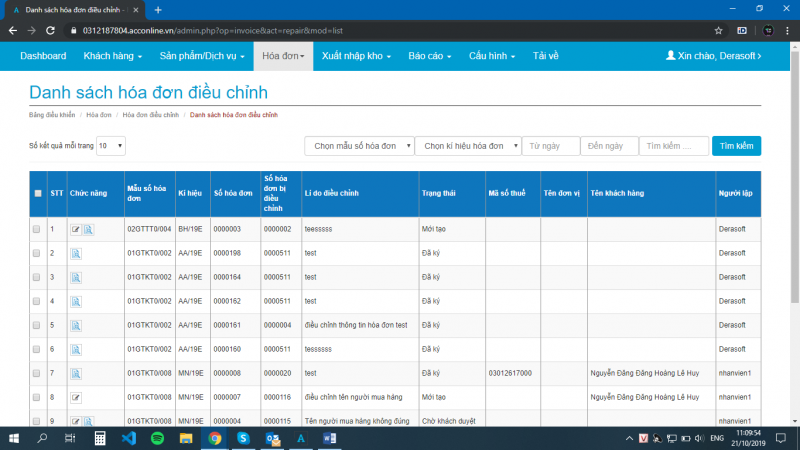Check row 6 checkbox
Screen dimensions: 800x450
[36, 349]
